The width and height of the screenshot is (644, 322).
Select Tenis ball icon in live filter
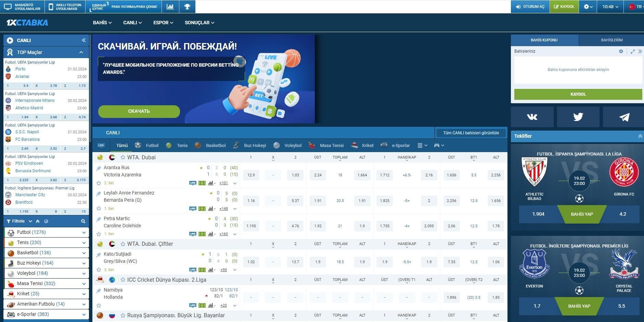click(x=169, y=145)
